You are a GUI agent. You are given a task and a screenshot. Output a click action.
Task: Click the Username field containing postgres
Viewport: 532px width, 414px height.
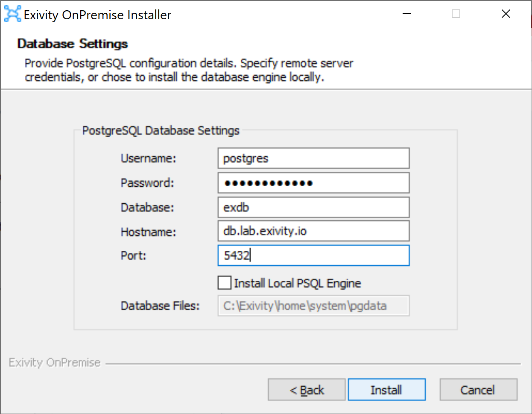click(x=313, y=158)
